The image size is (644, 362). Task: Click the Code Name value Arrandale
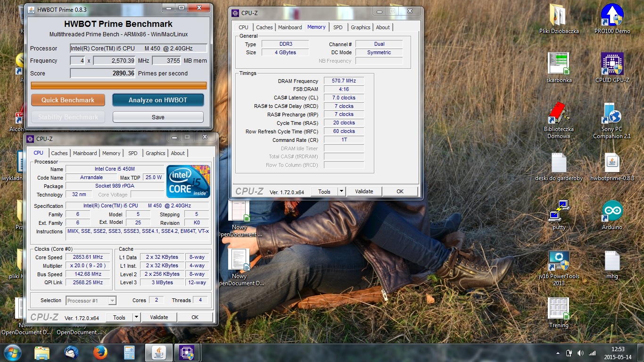[92, 177]
